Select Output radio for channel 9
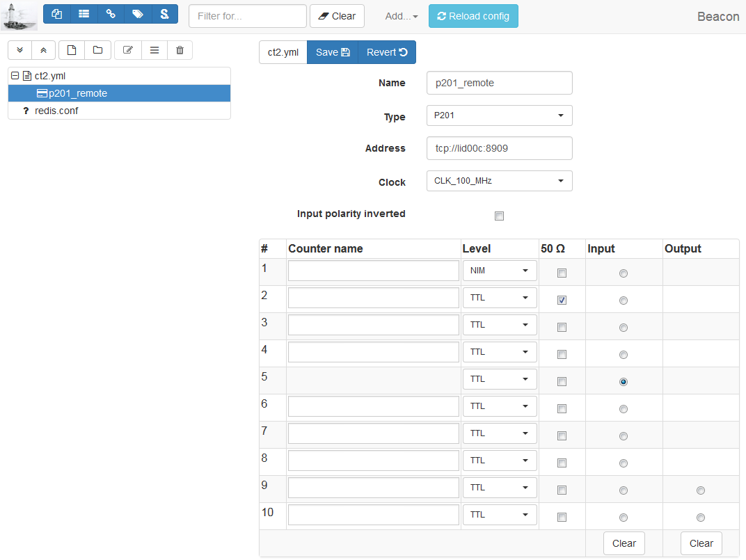 (x=700, y=490)
